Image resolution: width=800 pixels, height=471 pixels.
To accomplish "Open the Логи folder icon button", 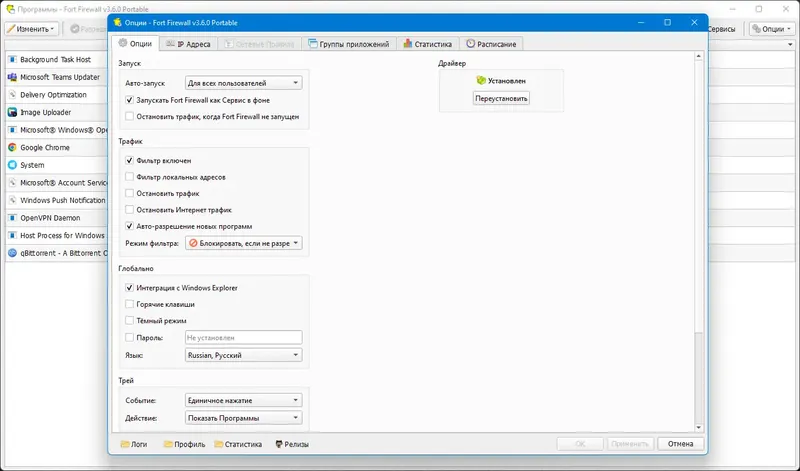I will [x=134, y=444].
